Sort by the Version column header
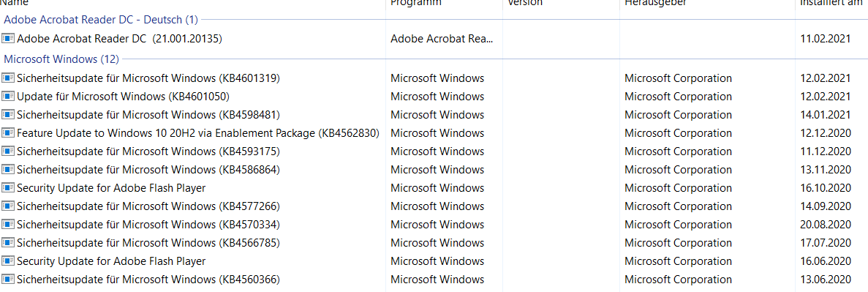This screenshot has width=868, height=292. point(525,4)
